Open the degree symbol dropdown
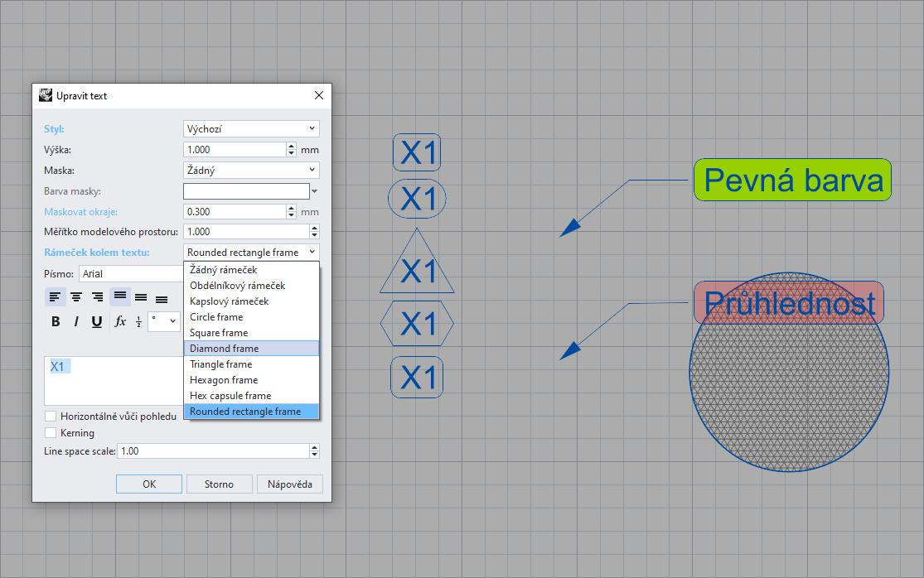Viewport: 924px width, 578px height. pos(164,321)
